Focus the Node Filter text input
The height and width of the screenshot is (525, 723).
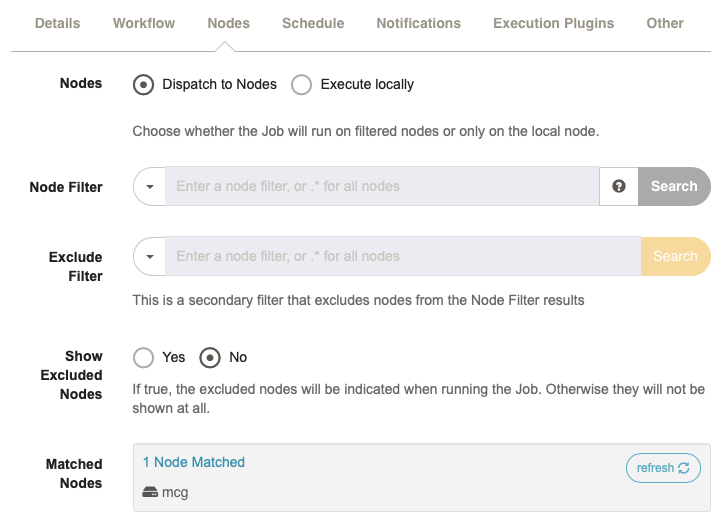pos(382,186)
